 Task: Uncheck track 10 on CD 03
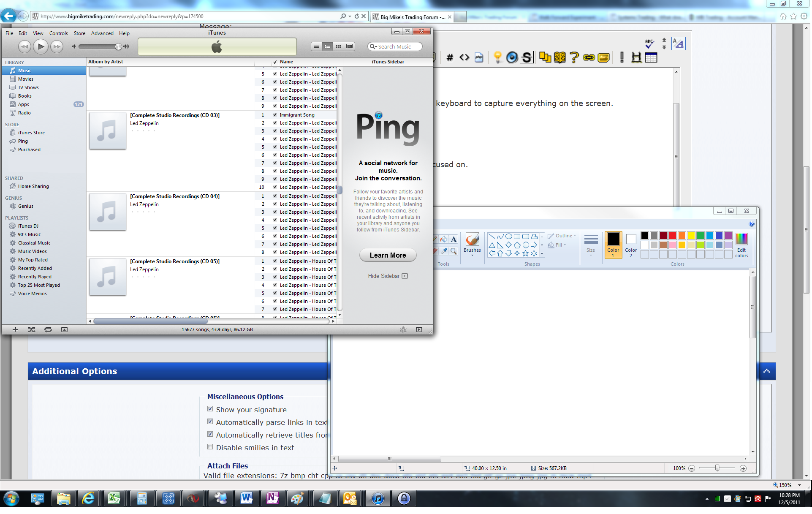[x=275, y=187]
